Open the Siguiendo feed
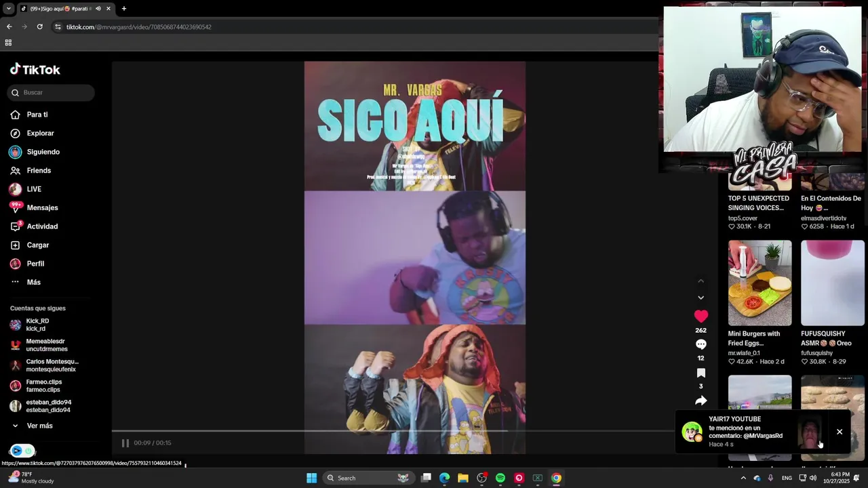868x488 pixels. (43, 152)
